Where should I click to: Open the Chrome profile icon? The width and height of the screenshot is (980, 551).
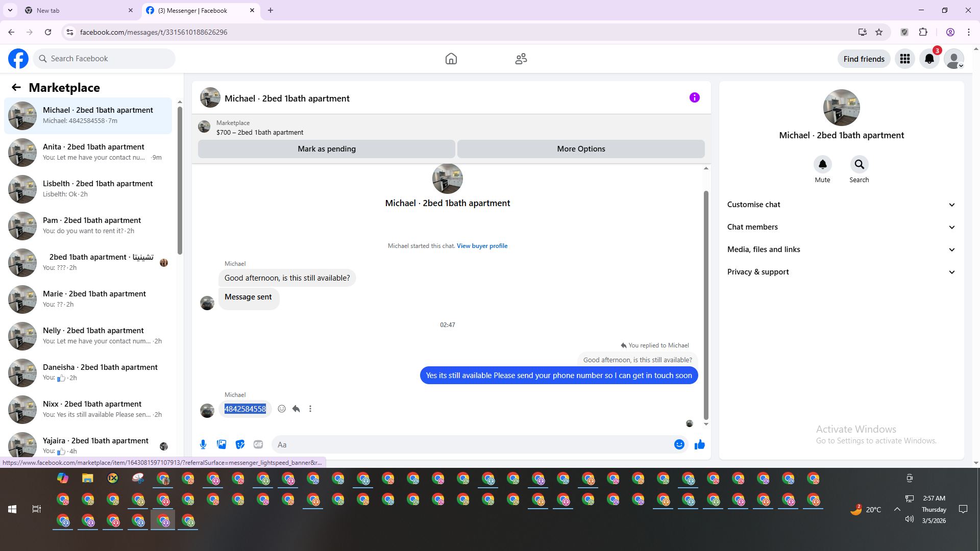[950, 32]
